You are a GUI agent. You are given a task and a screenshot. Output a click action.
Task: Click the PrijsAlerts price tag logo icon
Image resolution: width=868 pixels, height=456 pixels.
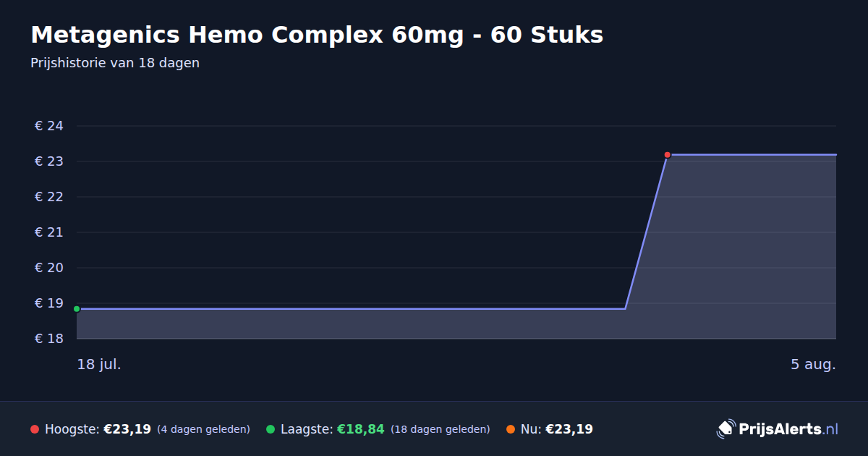[726, 428]
